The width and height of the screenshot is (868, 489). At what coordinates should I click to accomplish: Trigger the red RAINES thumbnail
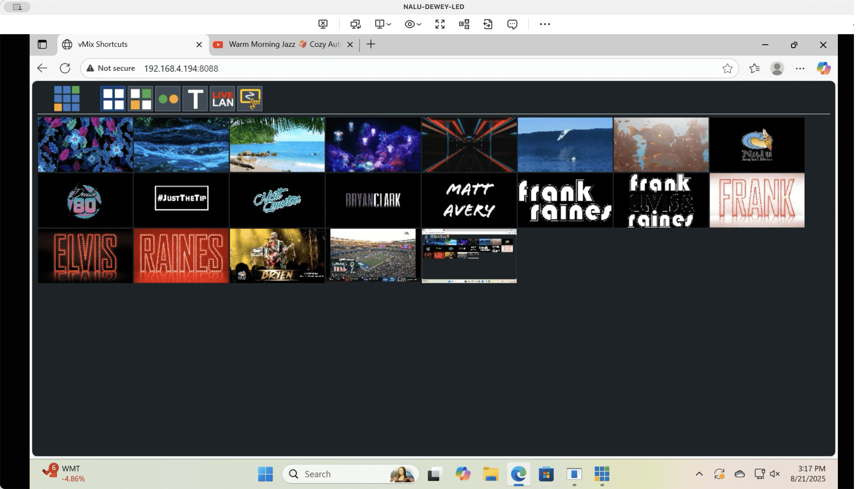coord(181,256)
